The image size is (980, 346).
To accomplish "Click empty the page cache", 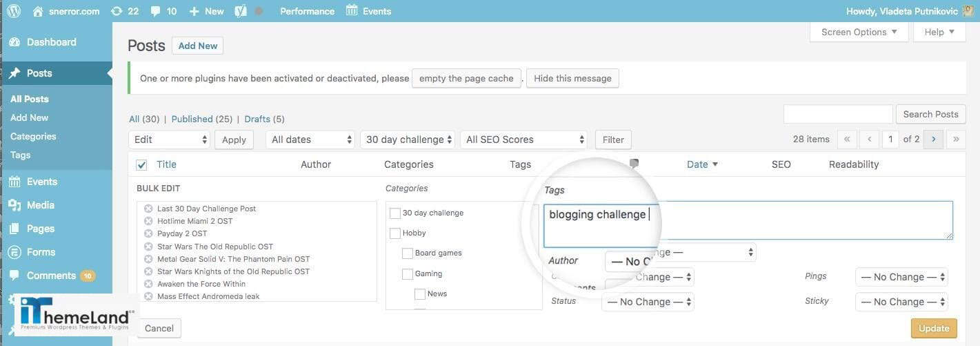I will coord(466,78).
